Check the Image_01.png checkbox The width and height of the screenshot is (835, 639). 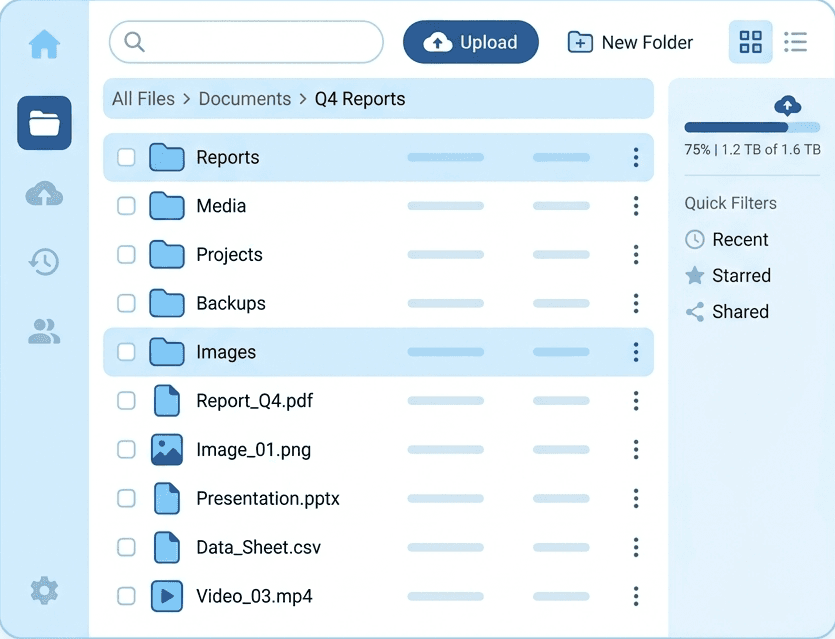click(126, 449)
